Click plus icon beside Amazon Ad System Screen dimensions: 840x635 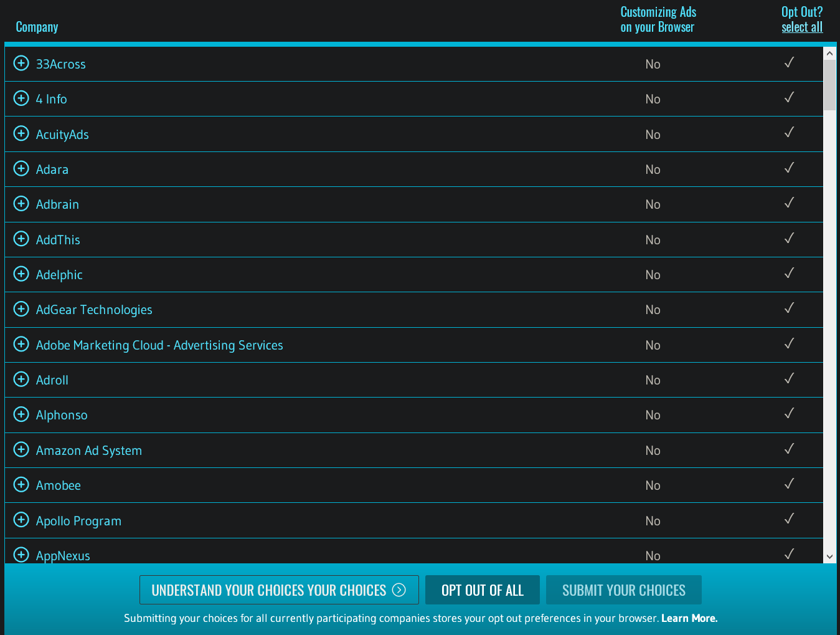21,450
